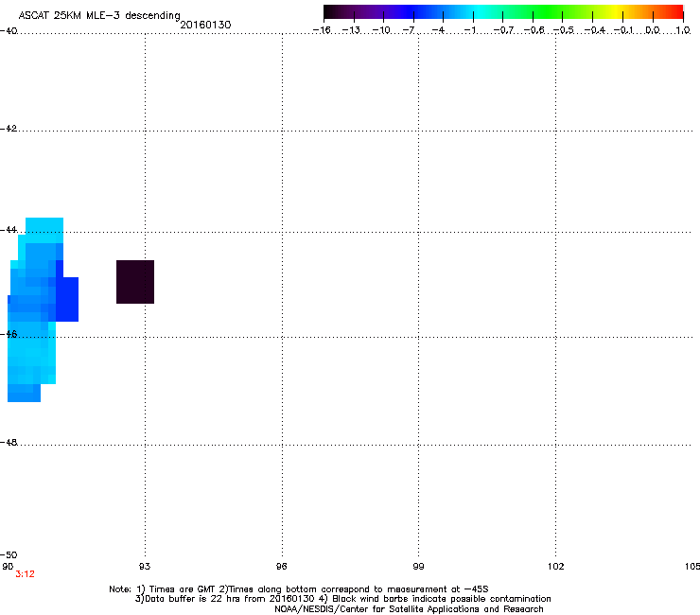This screenshot has height=615, width=700.
Task: Click the -42 latitude axis label
Action: tap(9, 129)
